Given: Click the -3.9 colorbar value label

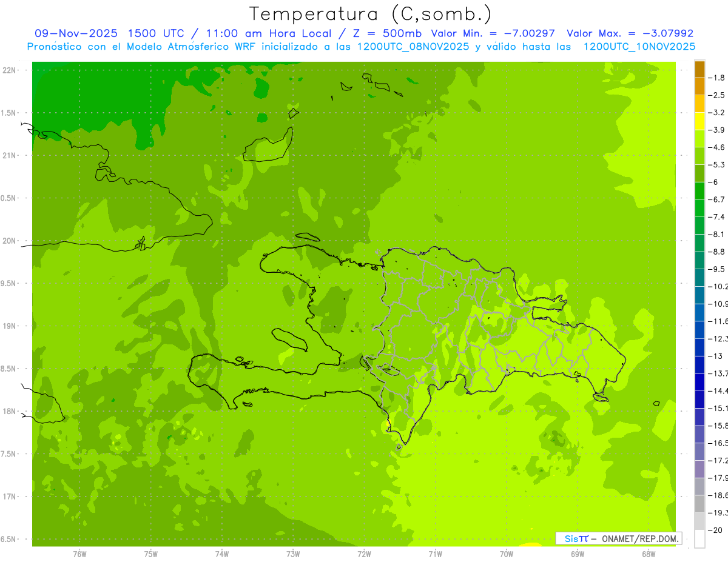Looking at the screenshot, I should click(717, 130).
